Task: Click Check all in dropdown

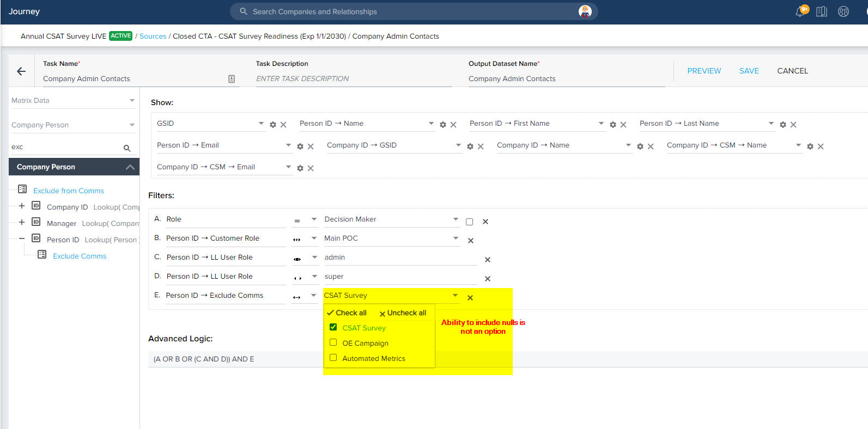Action: pyautogui.click(x=347, y=313)
